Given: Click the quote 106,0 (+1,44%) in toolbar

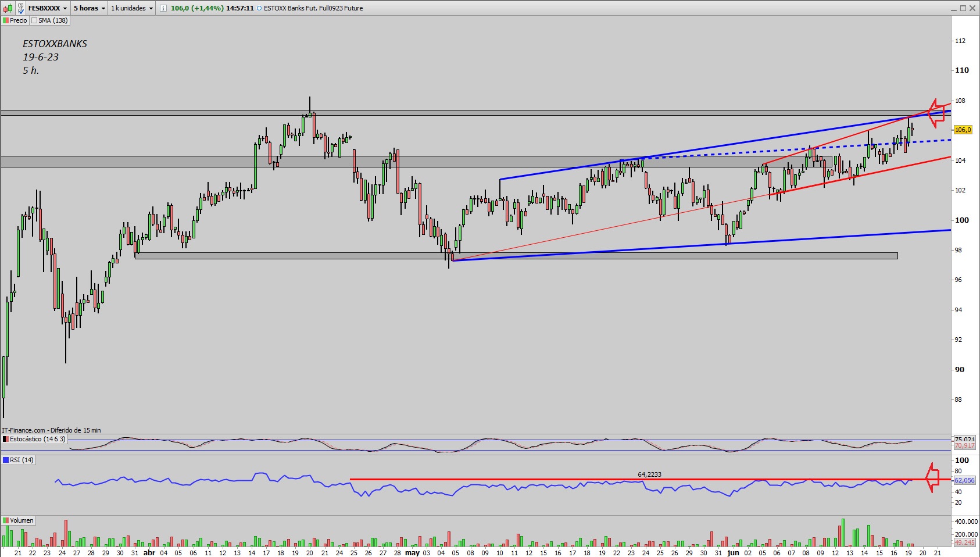Looking at the screenshot, I should click(x=197, y=8).
